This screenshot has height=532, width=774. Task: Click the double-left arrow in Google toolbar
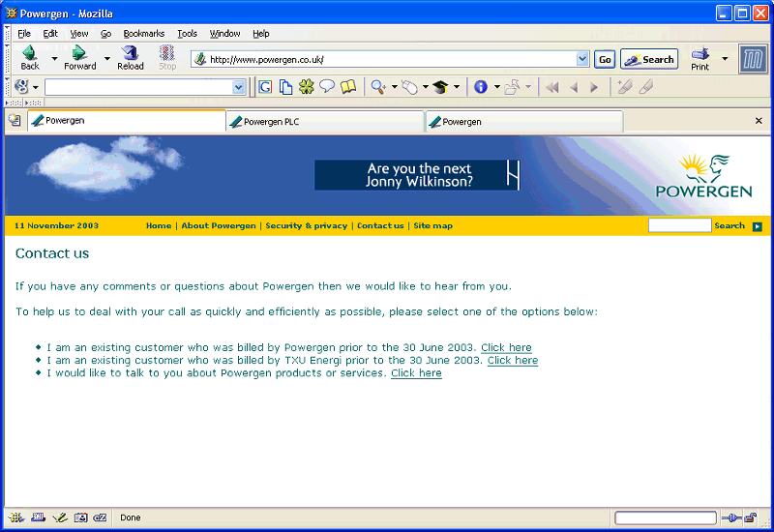coord(552,87)
